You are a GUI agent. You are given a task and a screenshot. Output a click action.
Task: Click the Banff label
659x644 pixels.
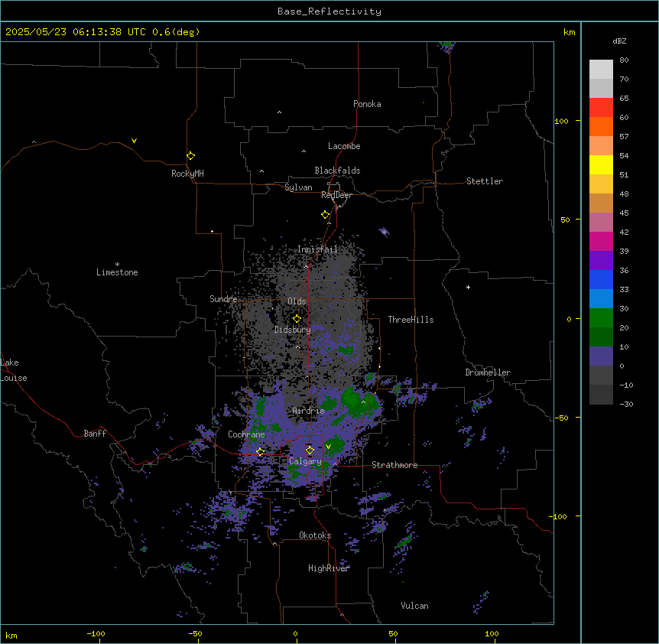(x=95, y=434)
